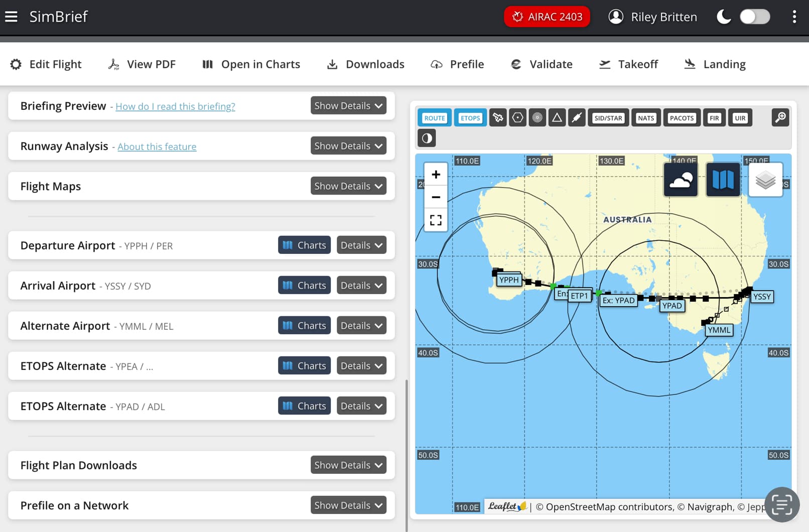Click the YPPH airport label on map
Image resolution: width=809 pixels, height=532 pixels.
509,280
